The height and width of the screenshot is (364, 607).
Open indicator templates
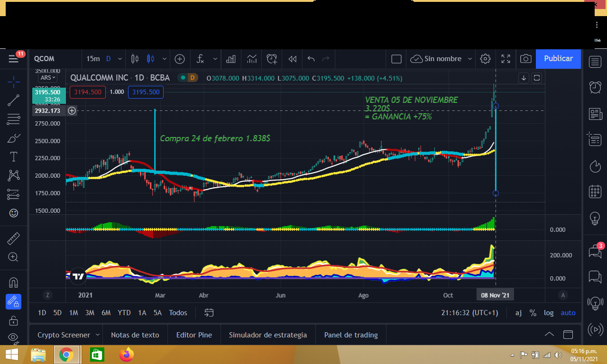click(252, 59)
